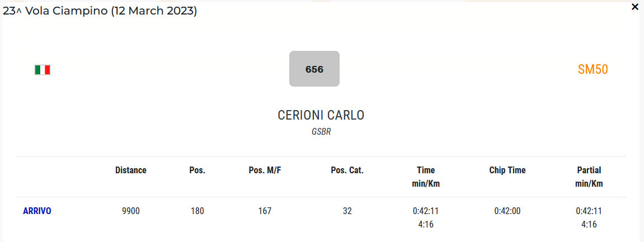Select the 9900 distance value
This screenshot has width=644, height=242.
click(x=131, y=211)
